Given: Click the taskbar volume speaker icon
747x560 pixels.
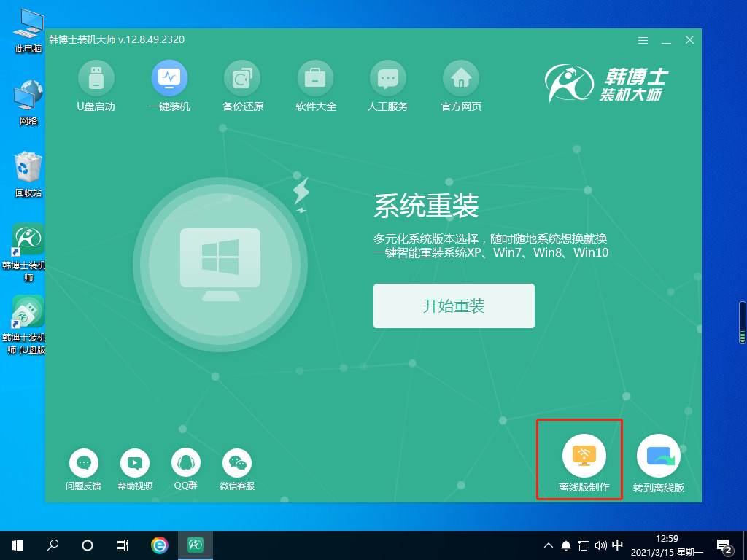Looking at the screenshot, I should 601,545.
